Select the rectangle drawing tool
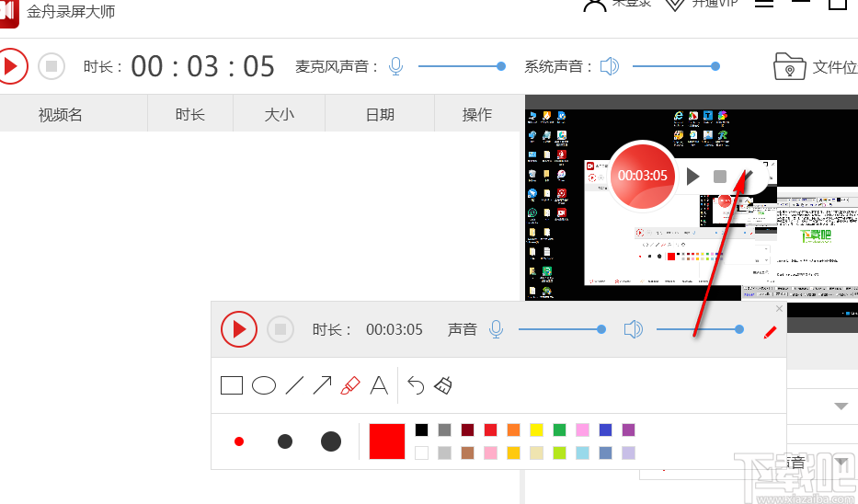The width and height of the screenshot is (858, 504). (232, 385)
